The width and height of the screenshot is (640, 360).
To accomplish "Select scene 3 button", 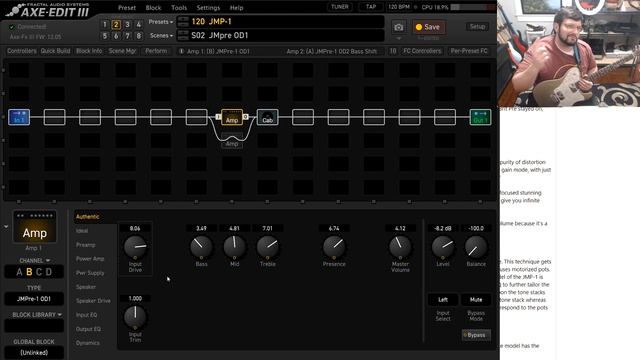I will coord(127,24).
